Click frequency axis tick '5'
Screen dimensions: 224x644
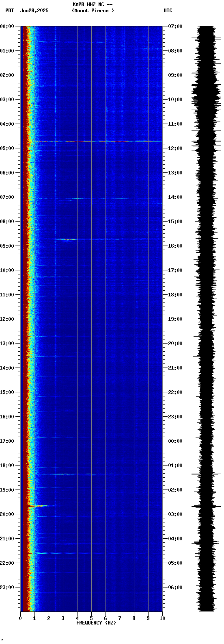point(91,618)
